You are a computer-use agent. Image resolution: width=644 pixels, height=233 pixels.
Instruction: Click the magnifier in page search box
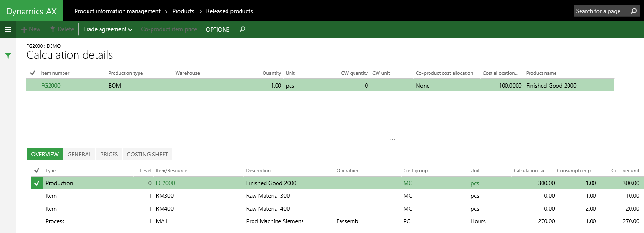[633, 11]
